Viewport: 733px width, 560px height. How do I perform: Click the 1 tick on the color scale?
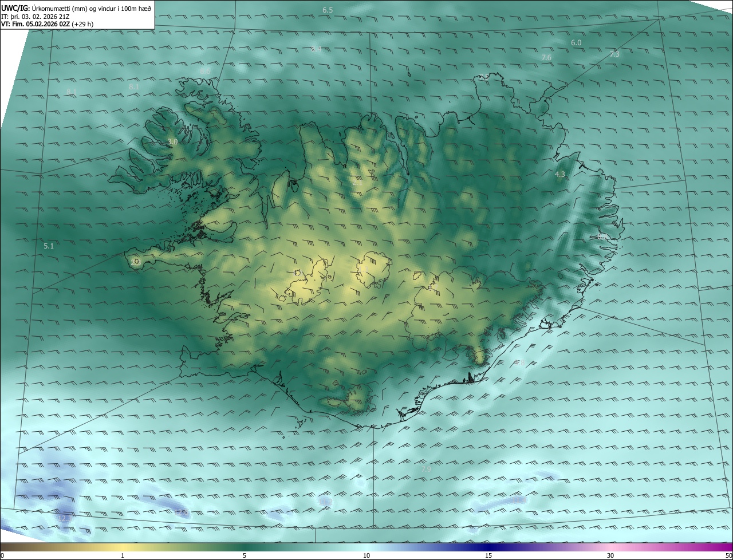pyautogui.click(x=123, y=555)
